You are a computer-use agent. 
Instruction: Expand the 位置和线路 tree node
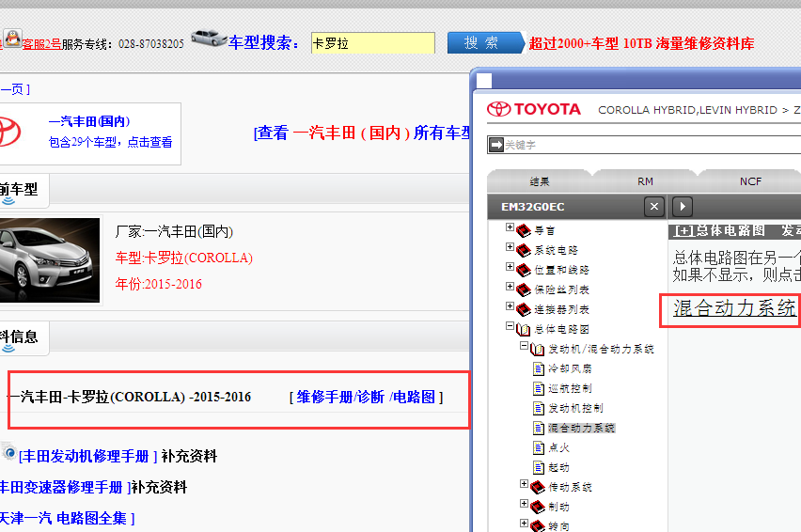click(510, 267)
